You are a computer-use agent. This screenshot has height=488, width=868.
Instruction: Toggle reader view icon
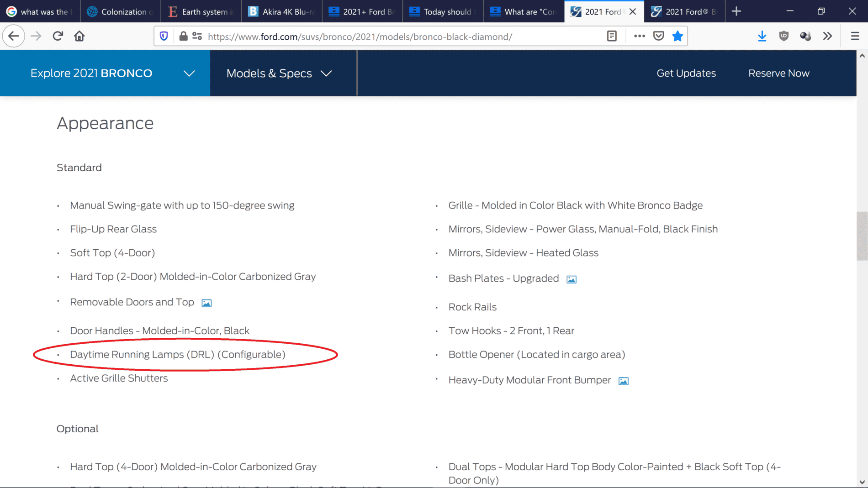pos(612,36)
